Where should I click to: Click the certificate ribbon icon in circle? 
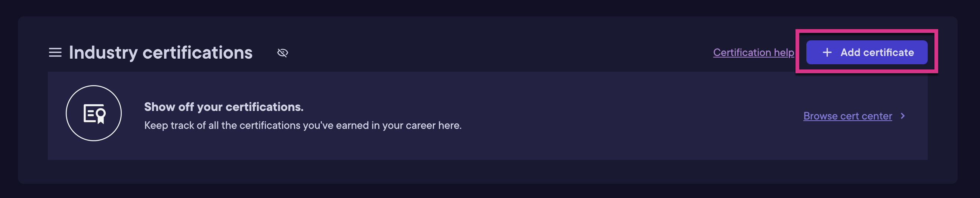coord(94,114)
